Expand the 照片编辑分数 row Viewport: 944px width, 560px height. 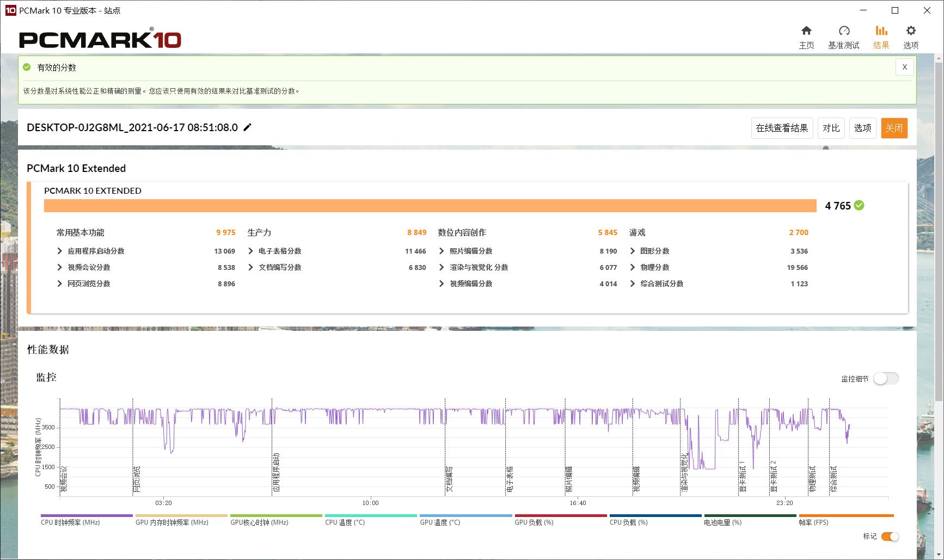442,251
